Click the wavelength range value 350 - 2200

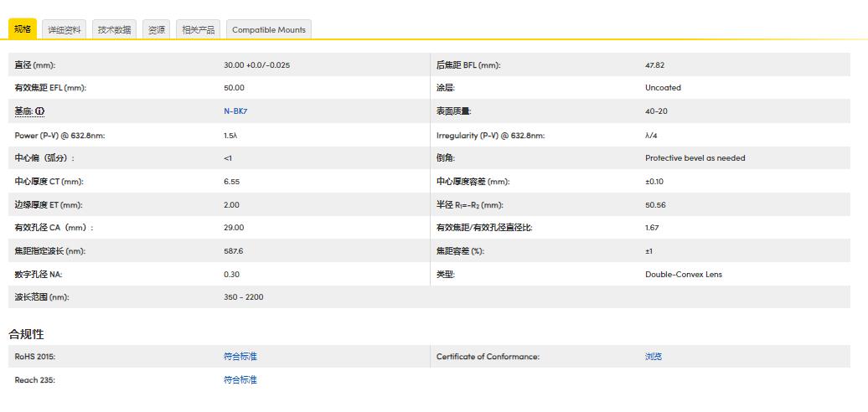[x=244, y=297]
